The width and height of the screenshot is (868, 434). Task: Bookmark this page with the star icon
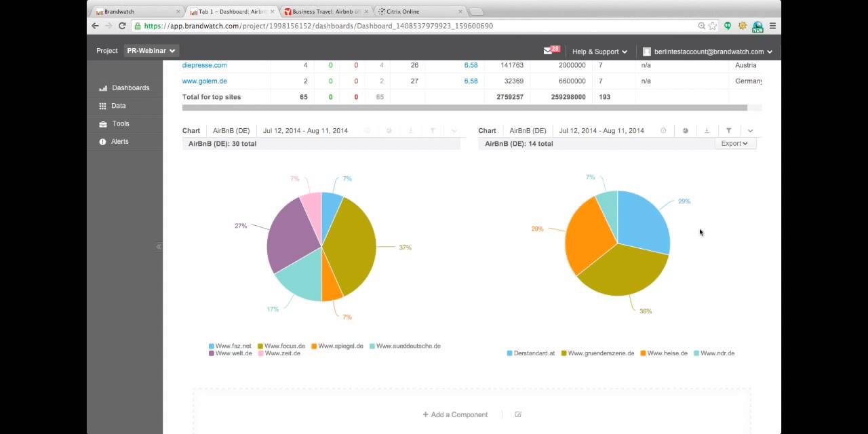[x=713, y=26]
